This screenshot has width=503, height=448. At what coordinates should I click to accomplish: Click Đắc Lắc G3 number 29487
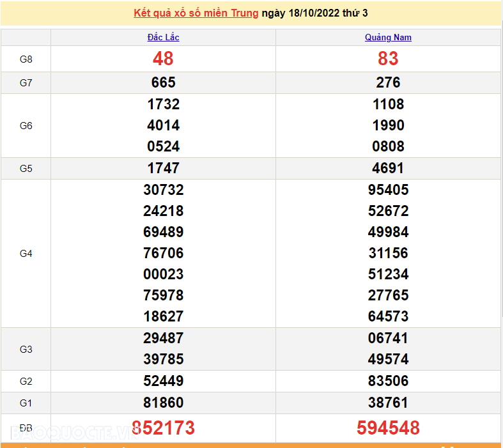click(163, 338)
